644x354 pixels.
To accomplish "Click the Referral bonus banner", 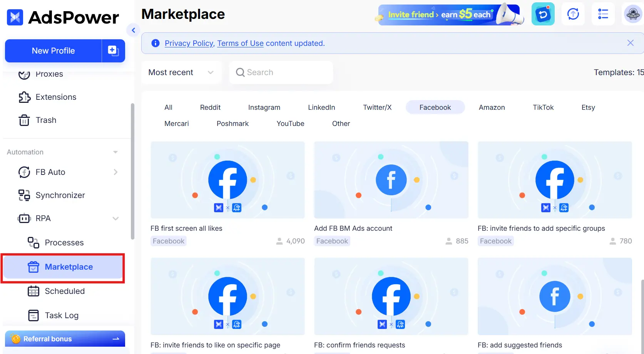I will point(65,339).
